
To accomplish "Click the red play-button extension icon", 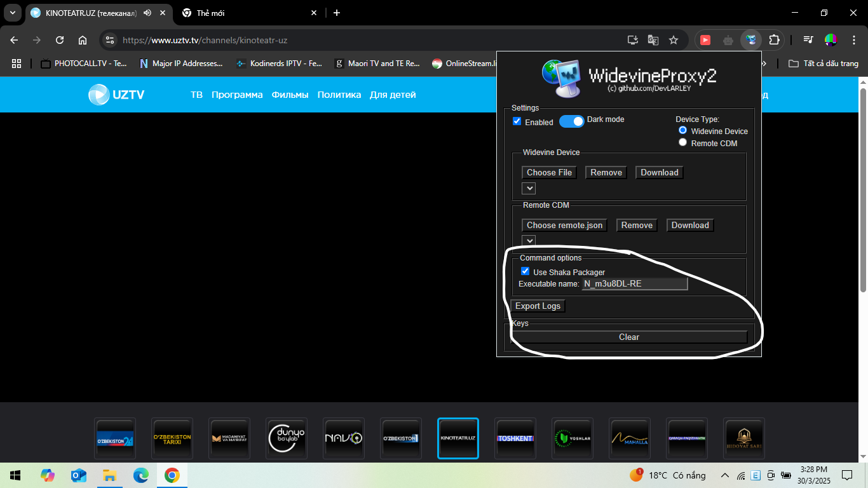I will [705, 40].
